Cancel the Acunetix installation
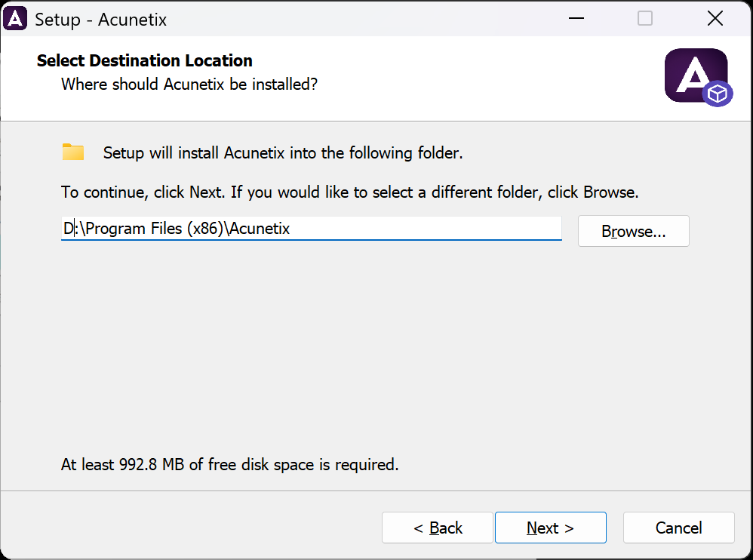 (x=678, y=527)
